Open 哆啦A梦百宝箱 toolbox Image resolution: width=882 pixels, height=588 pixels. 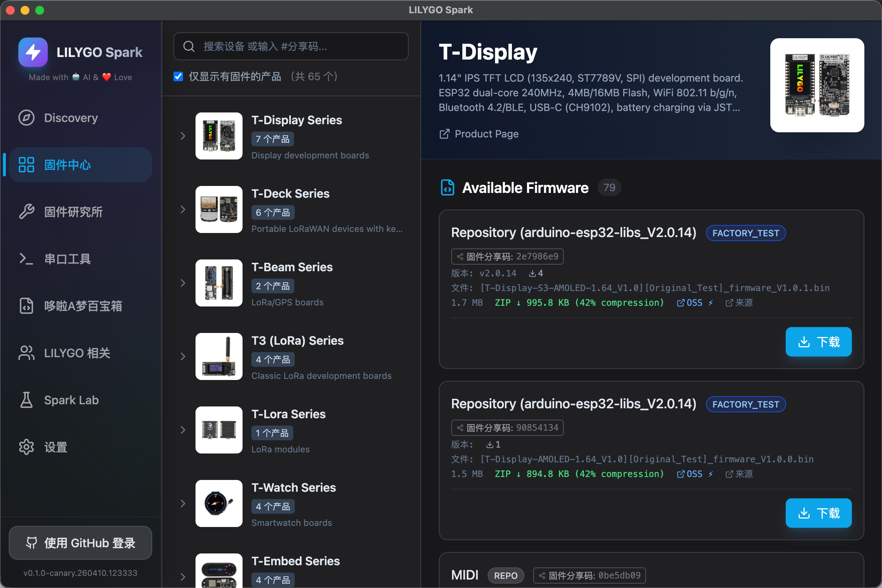click(x=80, y=306)
